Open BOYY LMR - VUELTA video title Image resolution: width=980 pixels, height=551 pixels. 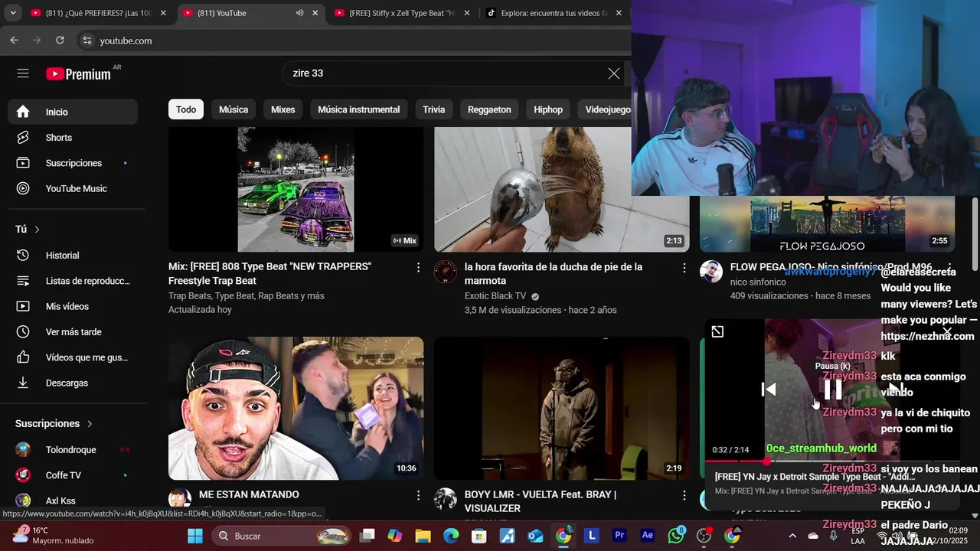[541, 501]
